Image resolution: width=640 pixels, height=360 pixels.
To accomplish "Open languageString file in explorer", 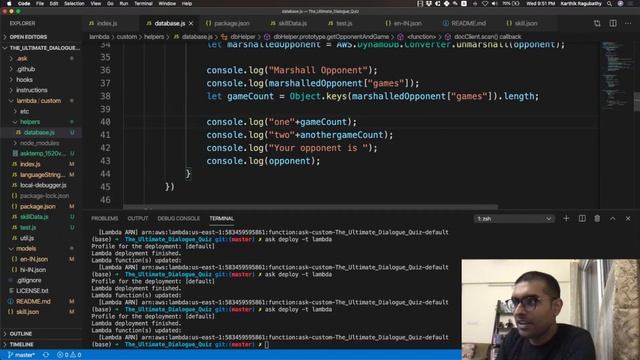I will pyautogui.click(x=41, y=175).
